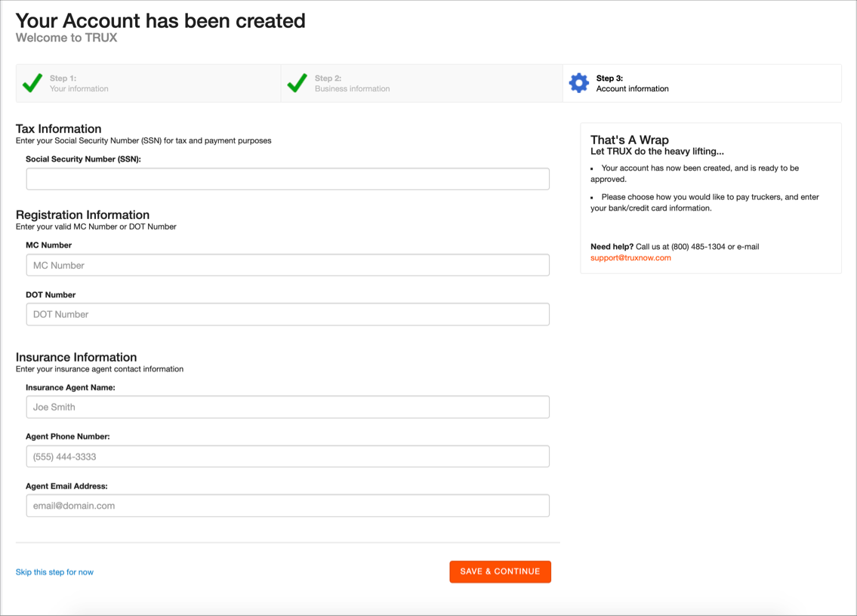
Task: Click the 'DOT Number' label above its field
Action: click(51, 294)
